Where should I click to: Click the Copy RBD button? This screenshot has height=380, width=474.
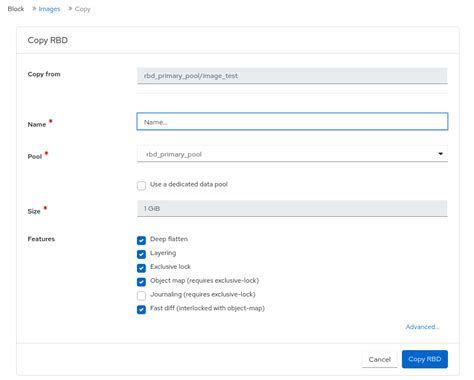point(425,359)
